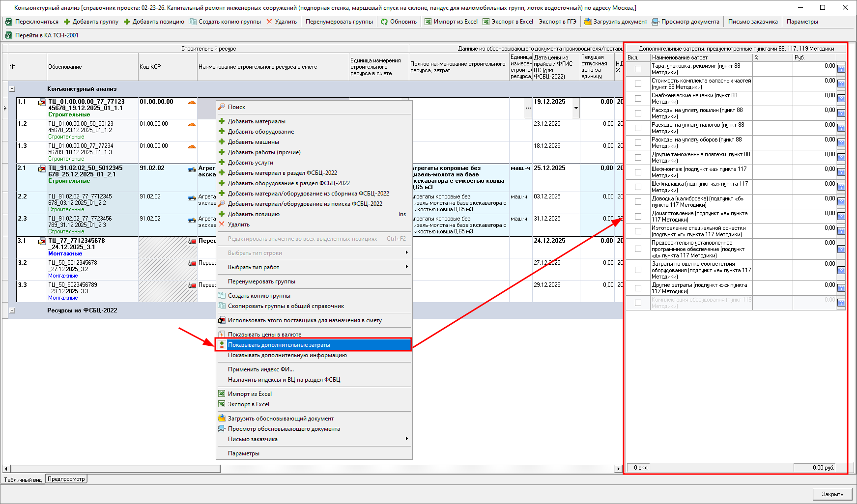The height and width of the screenshot is (504, 857).
Task: Check the Снабженческие наценки cost checkbox
Action: [638, 99]
